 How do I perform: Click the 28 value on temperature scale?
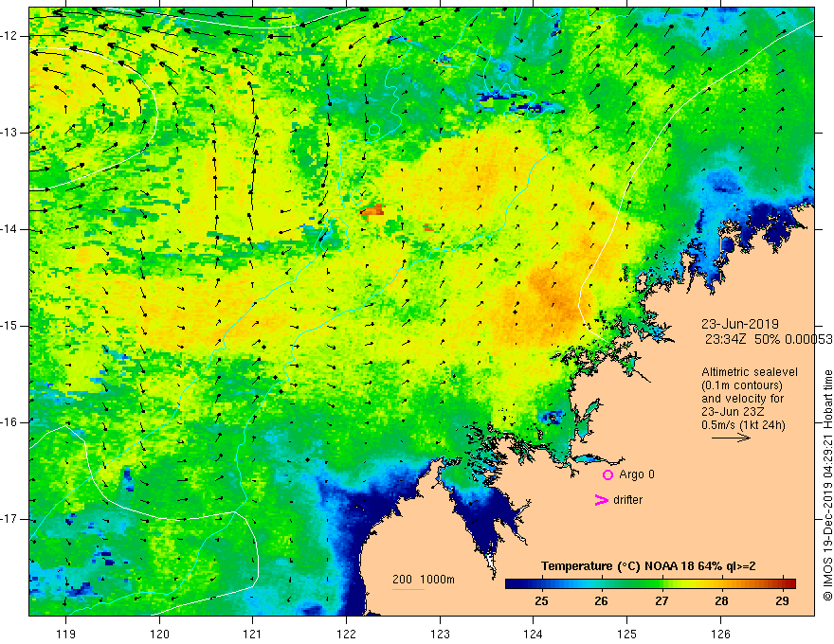(721, 601)
